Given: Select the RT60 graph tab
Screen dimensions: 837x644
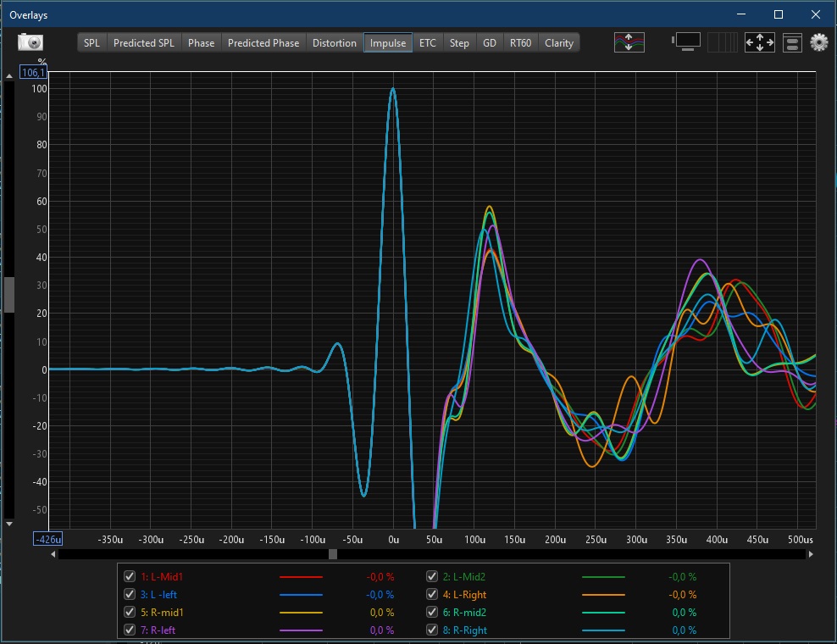Looking at the screenshot, I should tap(520, 42).
